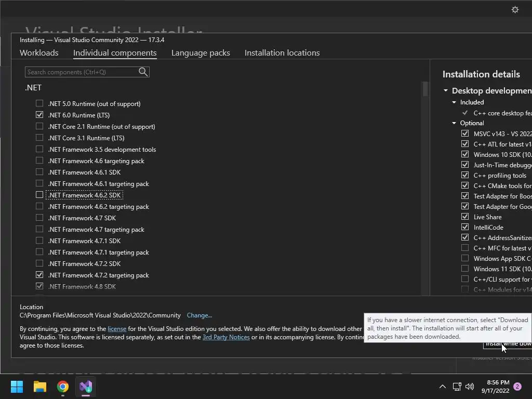Viewport: 532px width, 399px height.
Task: Click Change... location link
Action: coord(199,315)
